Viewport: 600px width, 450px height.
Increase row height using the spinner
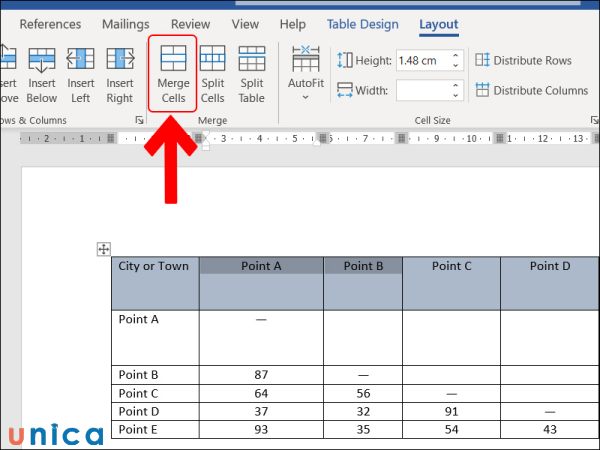(458, 56)
